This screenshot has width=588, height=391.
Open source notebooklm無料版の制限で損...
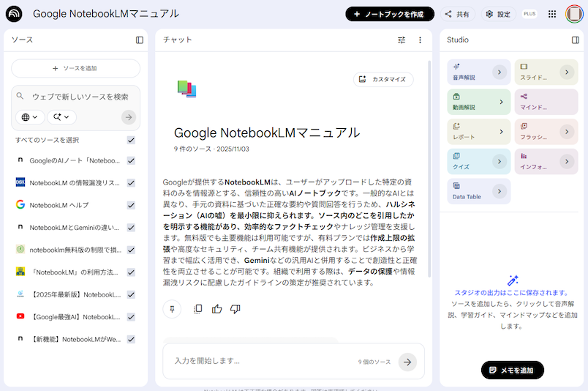(x=75, y=250)
